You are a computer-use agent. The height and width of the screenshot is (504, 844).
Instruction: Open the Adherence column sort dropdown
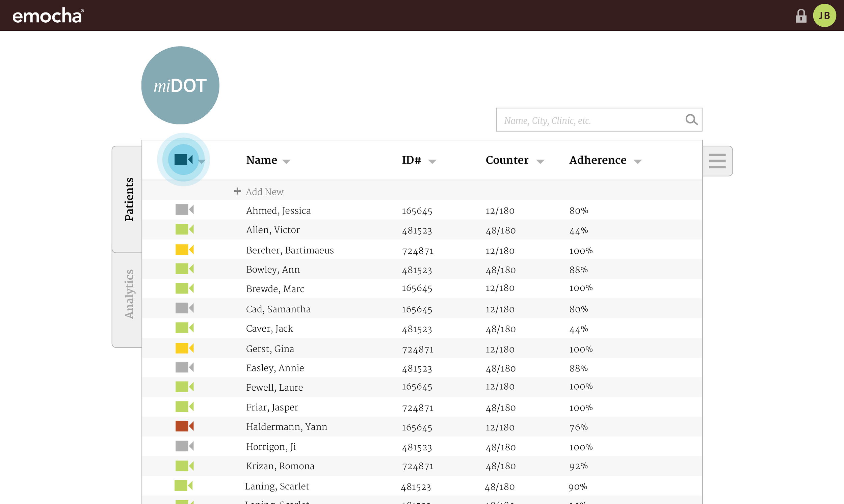(638, 162)
